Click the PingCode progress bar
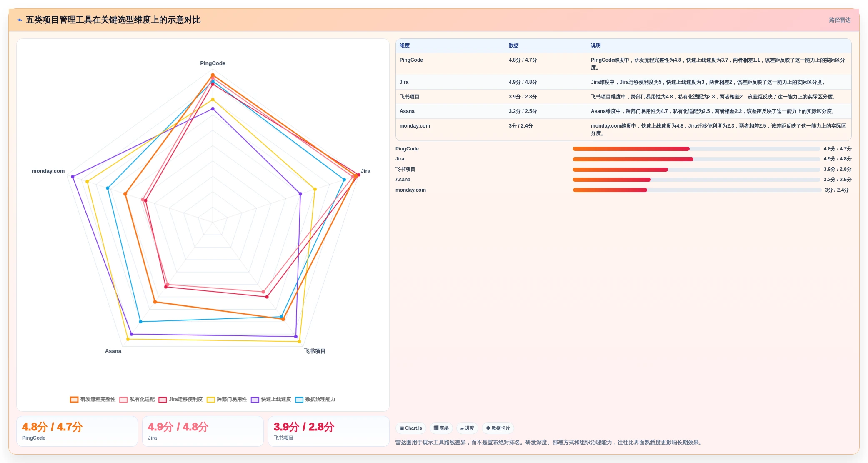Viewport: 868px width, 463px height. pos(696,149)
